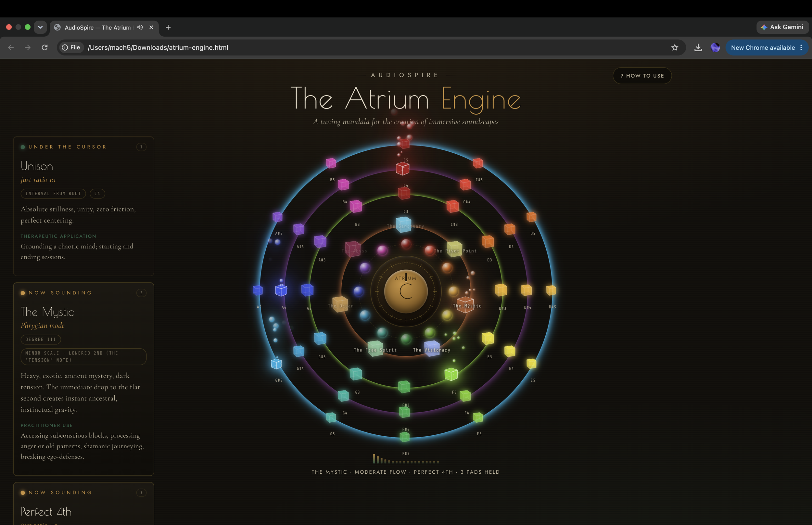The image size is (812, 525).
Task: Tap the D5 orange pad
Action: [x=532, y=216]
